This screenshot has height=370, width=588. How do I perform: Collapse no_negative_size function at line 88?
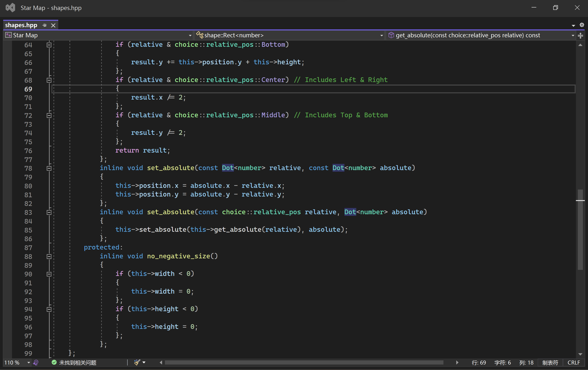pos(49,256)
